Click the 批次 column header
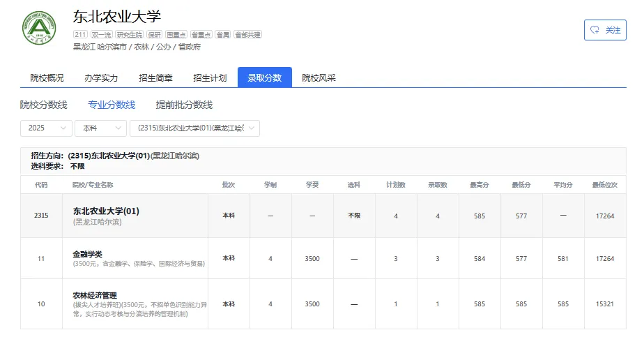Viewport: 644px width, 337px height. pyautogui.click(x=229, y=185)
